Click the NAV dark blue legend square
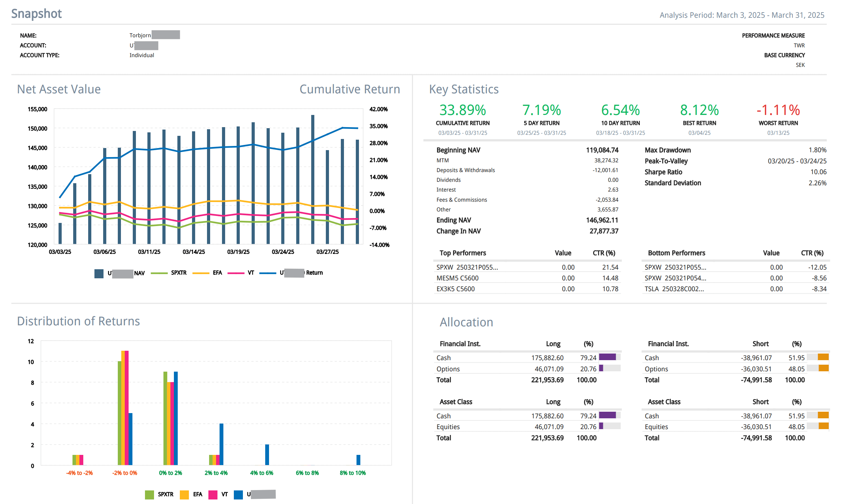This screenshot has width=843, height=504. pos(99,273)
